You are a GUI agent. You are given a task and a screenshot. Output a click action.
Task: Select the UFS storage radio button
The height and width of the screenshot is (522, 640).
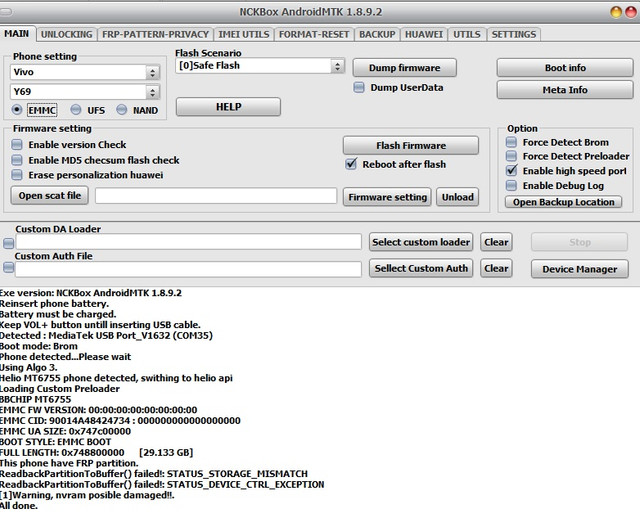[x=76, y=110]
